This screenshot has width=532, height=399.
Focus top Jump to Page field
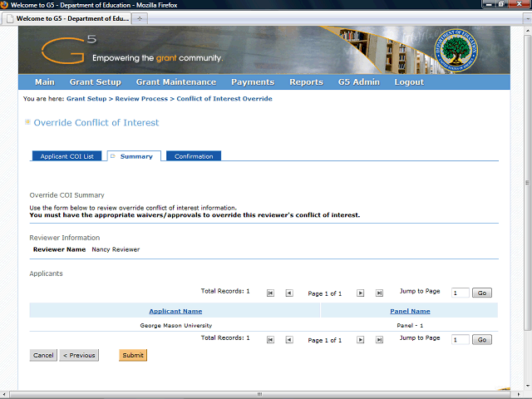click(x=461, y=293)
